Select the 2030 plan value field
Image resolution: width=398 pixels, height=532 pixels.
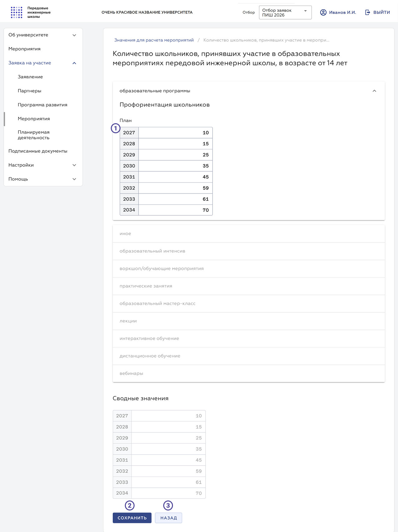pyautogui.click(x=175, y=166)
